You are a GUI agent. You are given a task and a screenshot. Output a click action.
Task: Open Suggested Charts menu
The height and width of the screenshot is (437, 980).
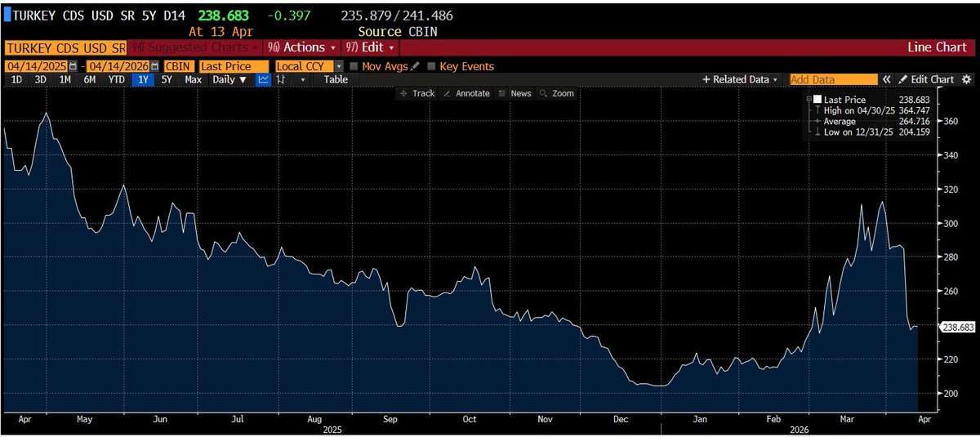[x=194, y=47]
